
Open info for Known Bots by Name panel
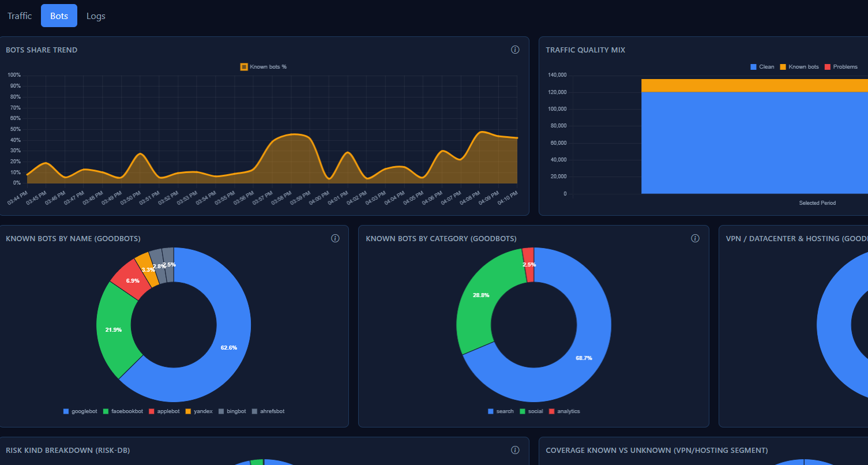pyautogui.click(x=335, y=238)
